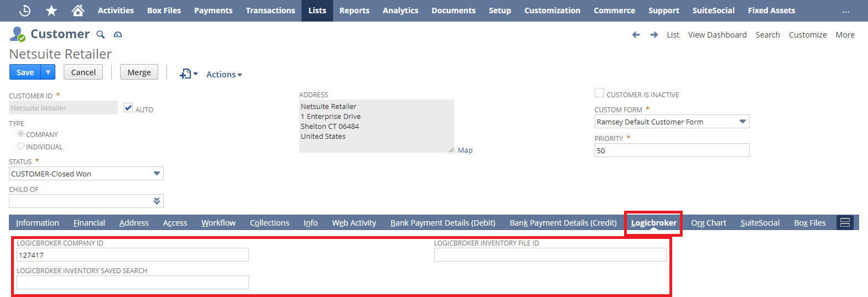
Task: Go to the Home house icon
Action: point(78,11)
